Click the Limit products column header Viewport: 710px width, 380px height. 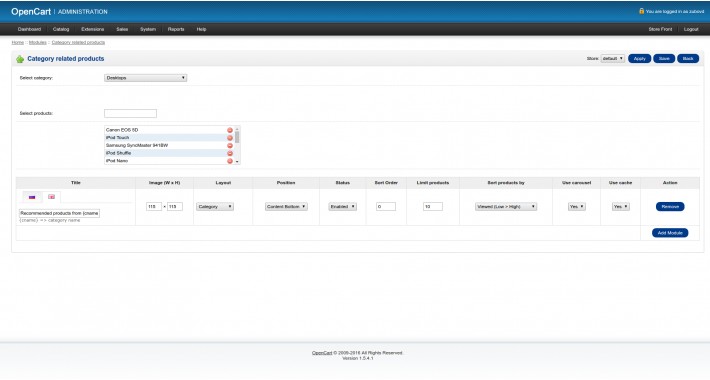[x=433, y=183]
